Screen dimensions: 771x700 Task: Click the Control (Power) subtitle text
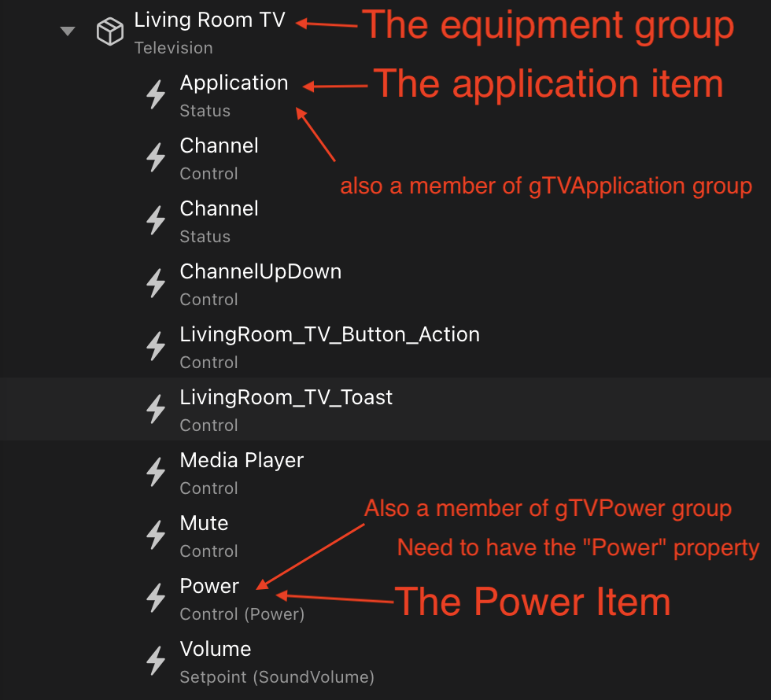click(242, 614)
